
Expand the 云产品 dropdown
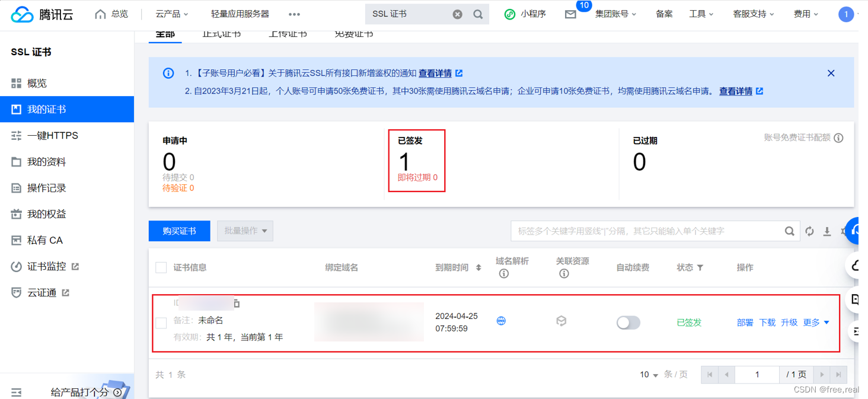(x=172, y=14)
